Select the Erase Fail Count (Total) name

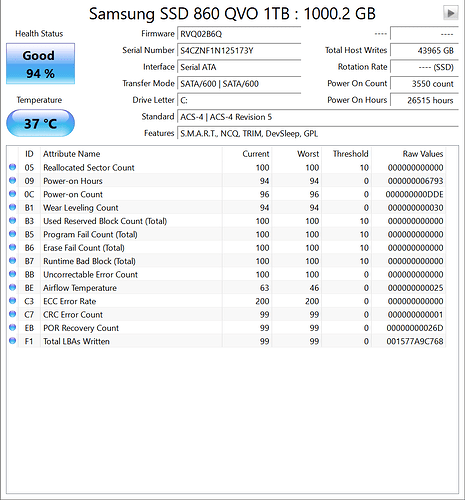[x=84, y=248]
